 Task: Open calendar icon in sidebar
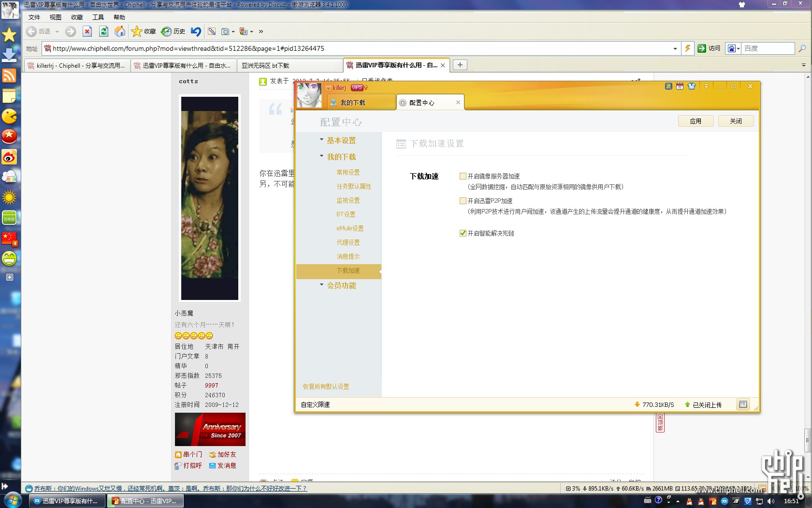(9, 218)
